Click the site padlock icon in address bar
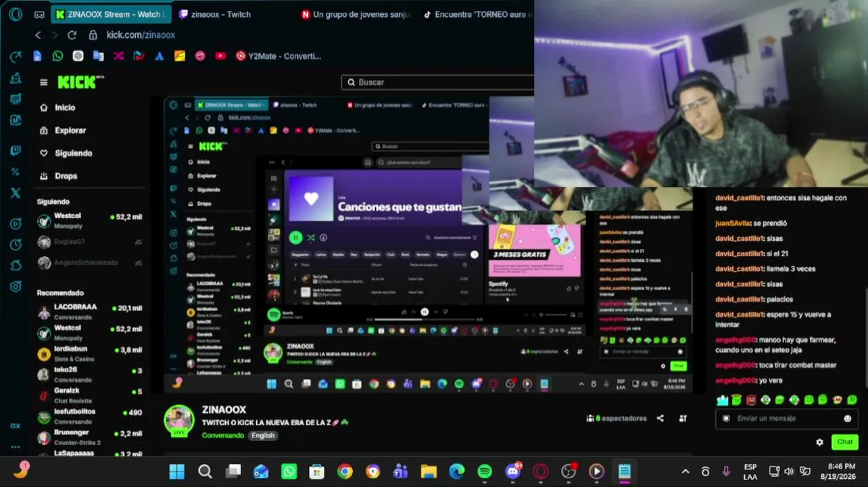 tap(93, 35)
